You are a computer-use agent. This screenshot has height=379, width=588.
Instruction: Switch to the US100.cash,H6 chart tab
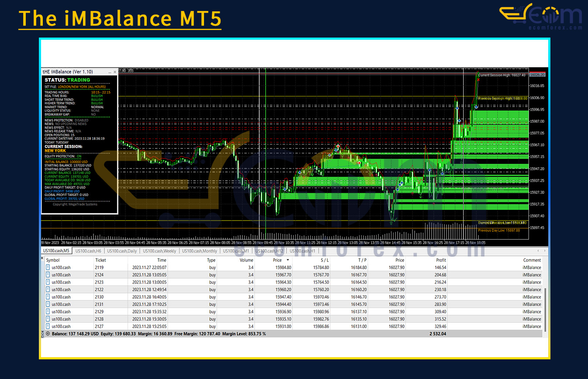click(x=88, y=251)
